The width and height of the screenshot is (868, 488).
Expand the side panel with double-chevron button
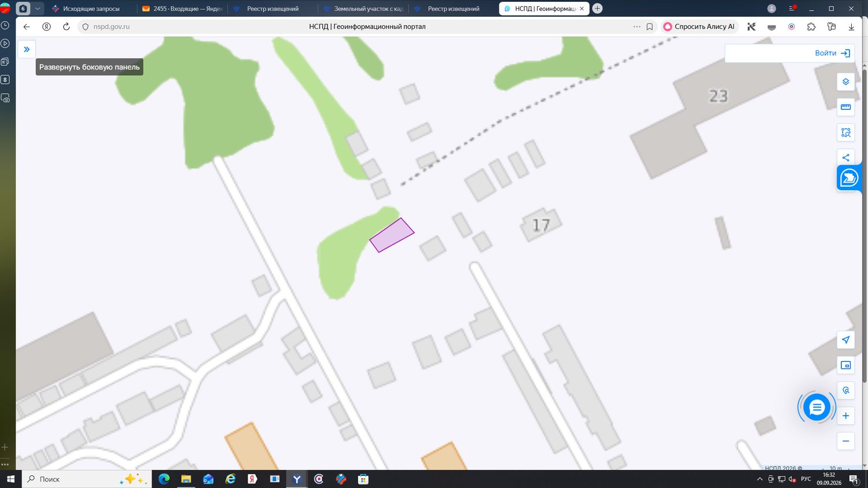27,49
